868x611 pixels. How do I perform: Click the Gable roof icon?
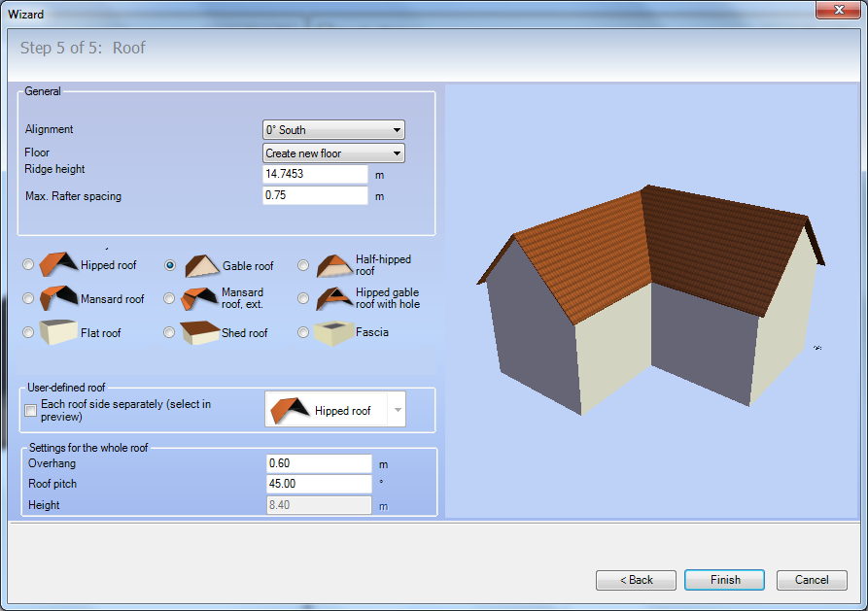pyautogui.click(x=200, y=265)
